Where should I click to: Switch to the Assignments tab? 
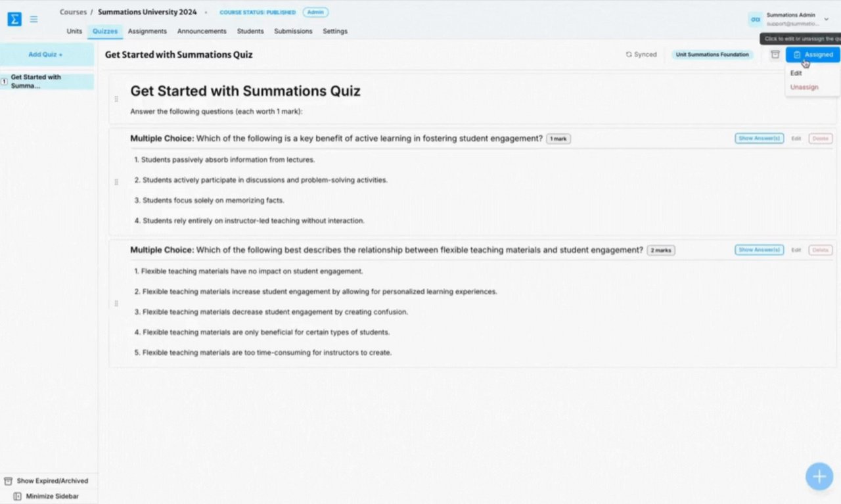pos(147,31)
